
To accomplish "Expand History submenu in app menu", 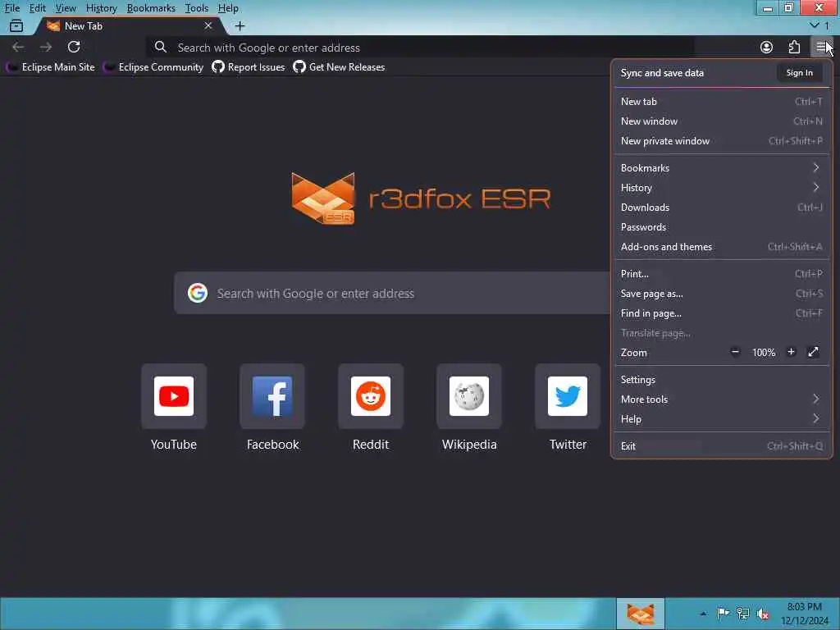I will click(721, 188).
